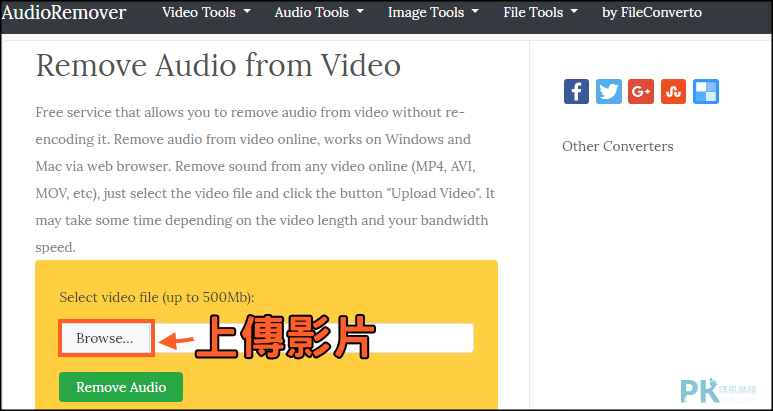Go to the AudioRemover home logo
Screen dimensions: 773x411
[x=64, y=12]
